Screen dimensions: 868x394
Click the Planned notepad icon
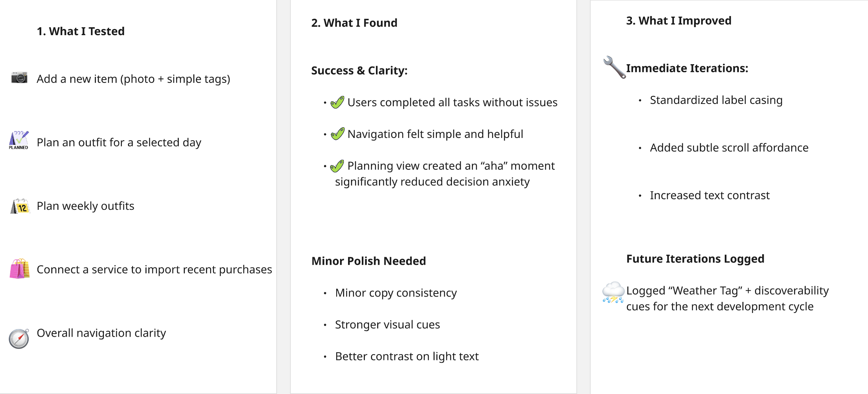[19, 140]
